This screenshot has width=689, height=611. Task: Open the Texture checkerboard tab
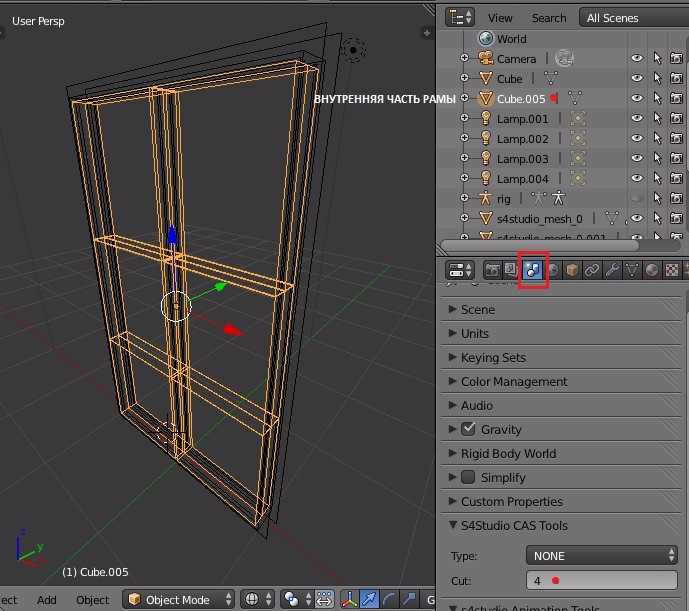coord(671,270)
